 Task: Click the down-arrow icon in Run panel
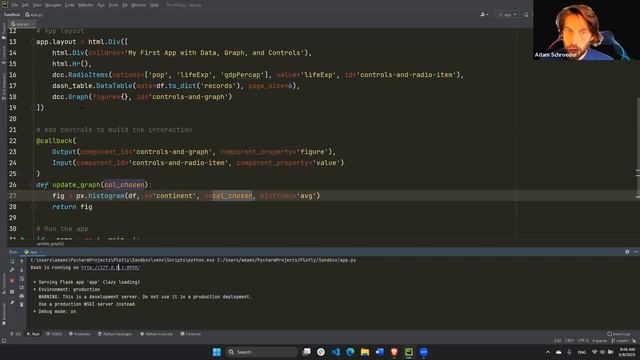22,270
